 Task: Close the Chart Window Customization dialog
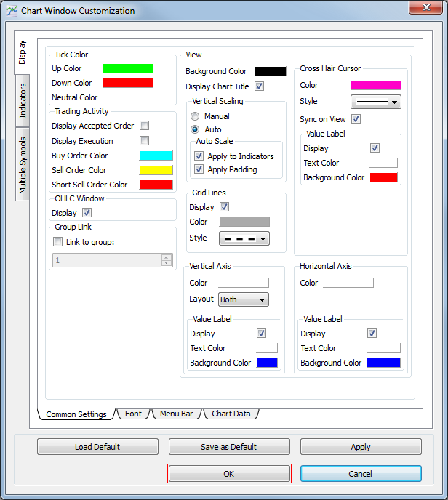tap(428, 9)
